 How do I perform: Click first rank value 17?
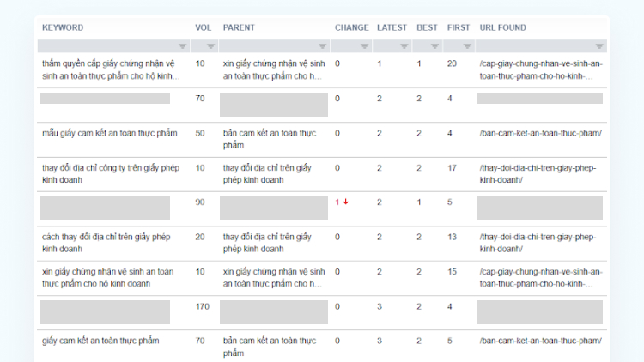coord(452,168)
